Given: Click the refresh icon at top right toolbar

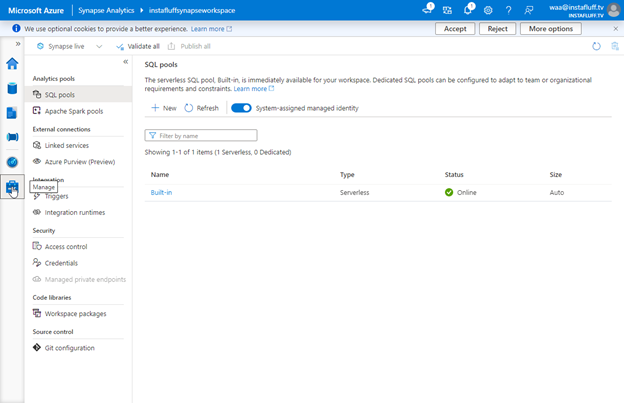Looking at the screenshot, I should tap(596, 47).
